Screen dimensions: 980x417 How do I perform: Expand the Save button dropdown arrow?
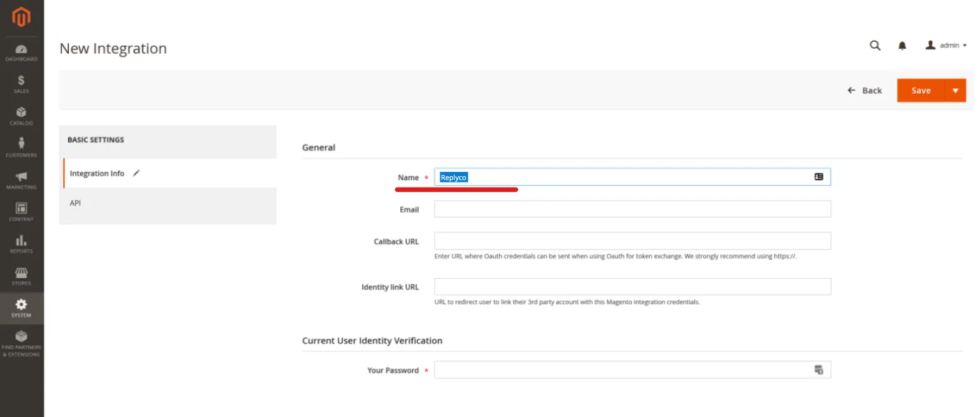[x=955, y=90]
